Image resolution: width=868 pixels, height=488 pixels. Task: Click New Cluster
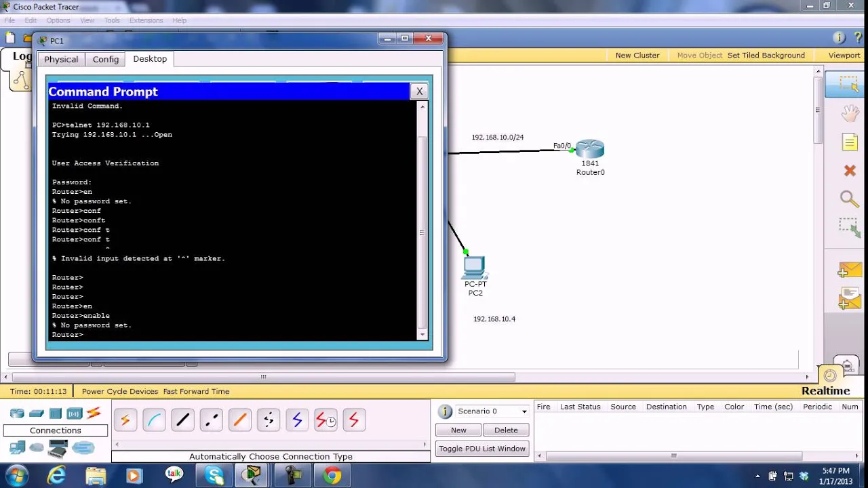click(x=637, y=55)
